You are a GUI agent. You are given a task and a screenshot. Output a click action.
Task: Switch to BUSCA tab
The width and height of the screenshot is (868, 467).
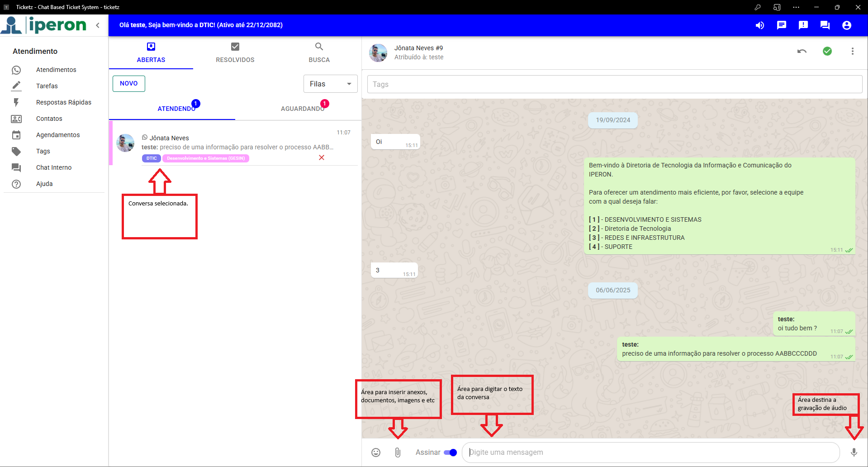pyautogui.click(x=319, y=53)
